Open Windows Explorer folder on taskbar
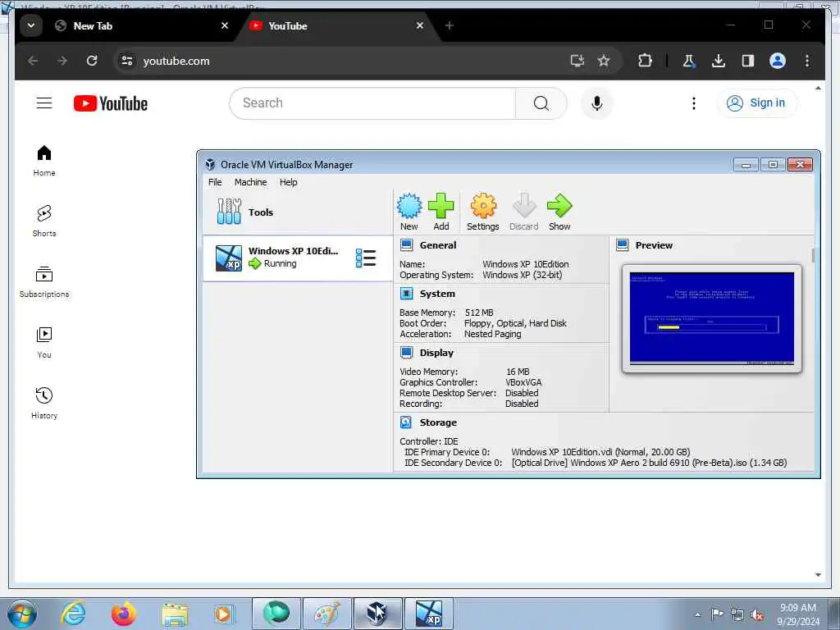 pos(175,614)
